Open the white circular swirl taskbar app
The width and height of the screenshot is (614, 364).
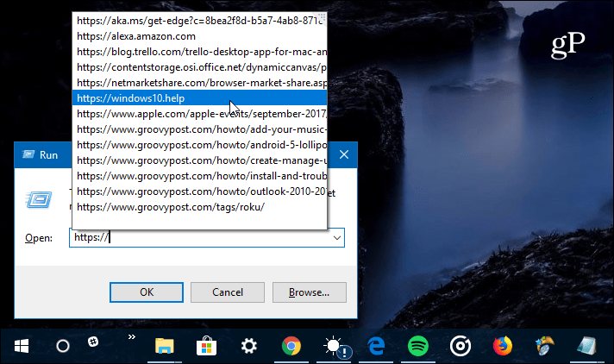[460, 347]
